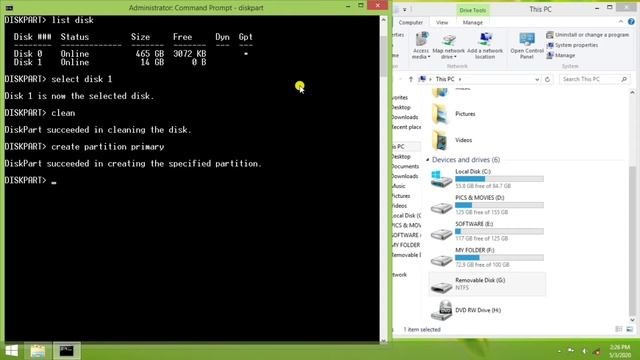
Task: Click the search magnifier icon in Explorer
Action: pos(624,79)
